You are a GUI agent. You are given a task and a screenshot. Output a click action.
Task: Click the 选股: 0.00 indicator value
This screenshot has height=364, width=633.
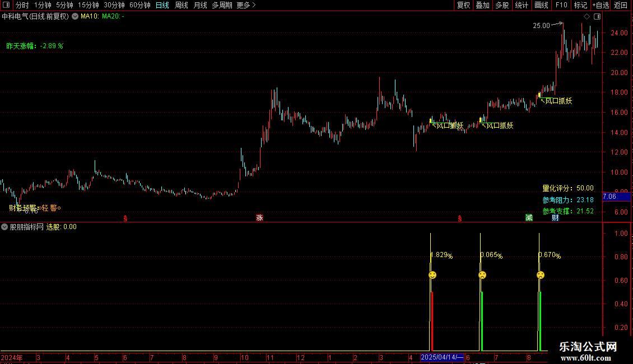coord(62,227)
